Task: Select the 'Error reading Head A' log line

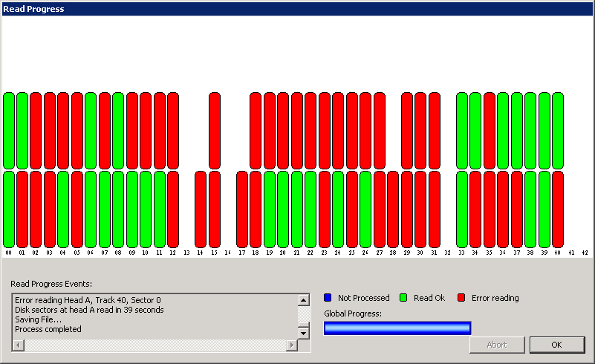Action: [88, 300]
